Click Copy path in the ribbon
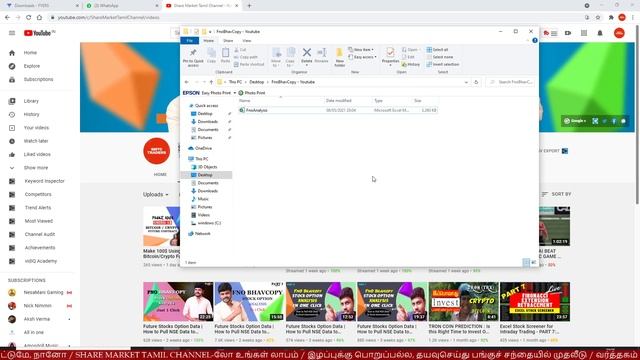 tap(246, 57)
